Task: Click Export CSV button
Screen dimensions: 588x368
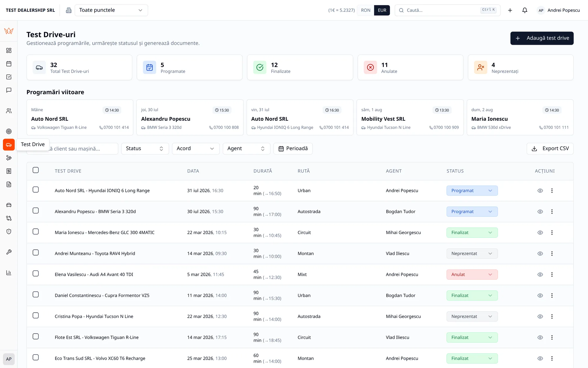Action: (x=550, y=149)
